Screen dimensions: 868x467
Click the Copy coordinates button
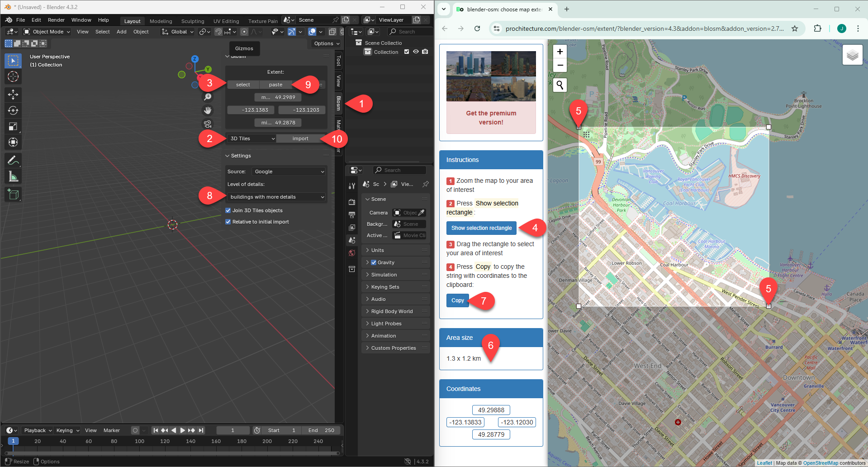click(x=458, y=300)
